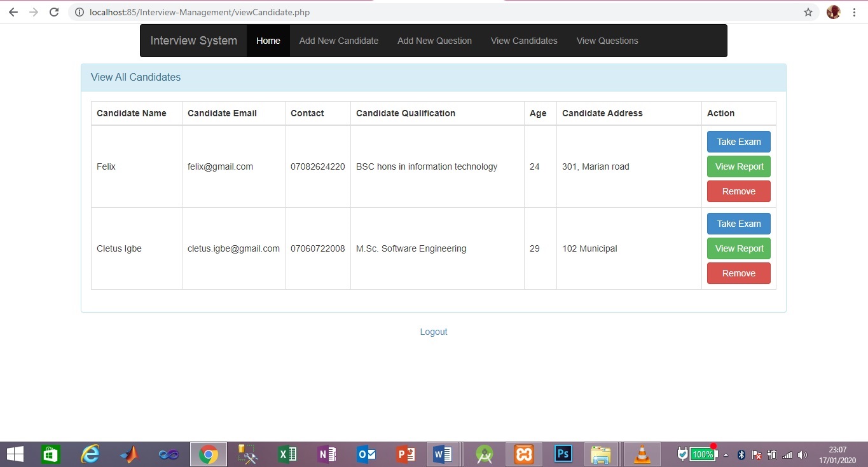This screenshot has width=868, height=467.
Task: Launch XAMPP from the taskbar
Action: [x=523, y=454]
